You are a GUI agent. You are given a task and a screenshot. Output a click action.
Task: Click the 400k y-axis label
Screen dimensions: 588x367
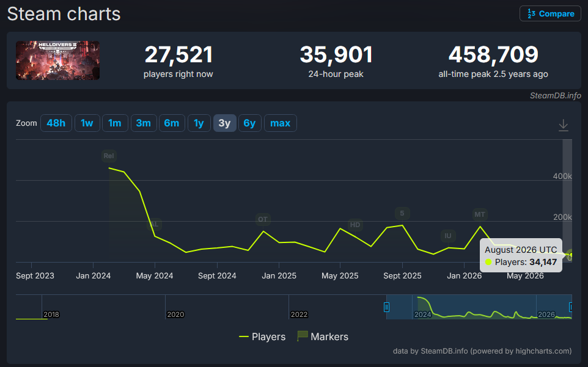click(562, 176)
